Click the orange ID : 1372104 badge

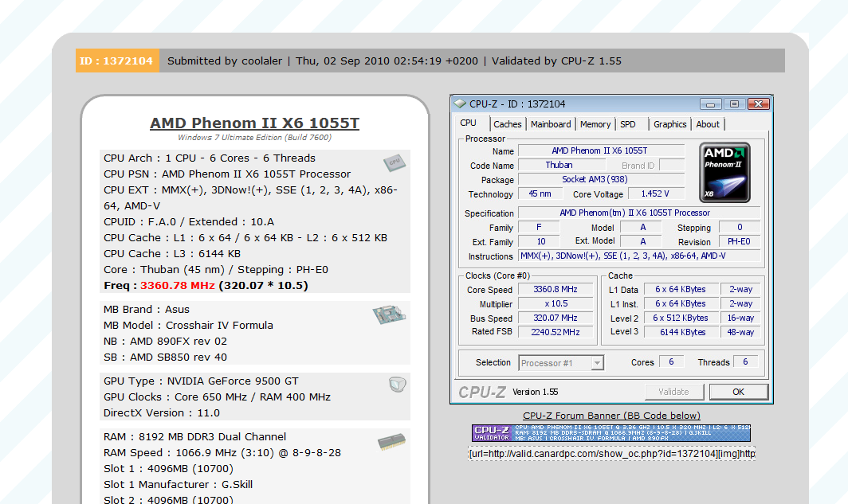point(117,61)
